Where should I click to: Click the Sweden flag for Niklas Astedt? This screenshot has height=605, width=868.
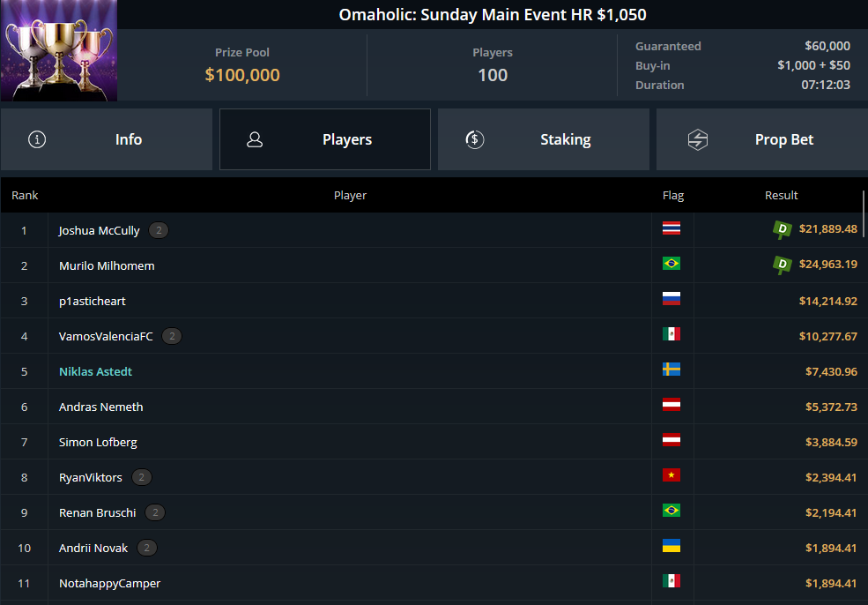[671, 370]
